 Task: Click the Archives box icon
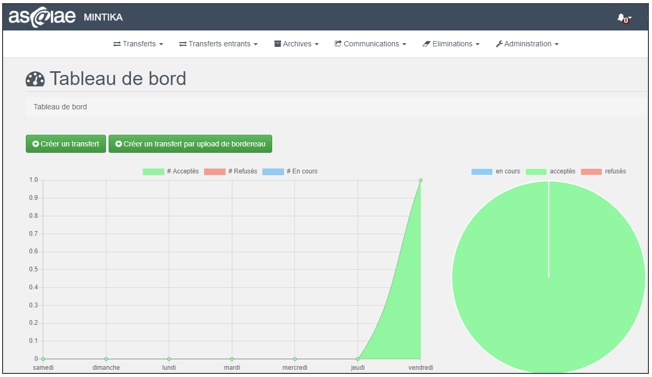277,44
